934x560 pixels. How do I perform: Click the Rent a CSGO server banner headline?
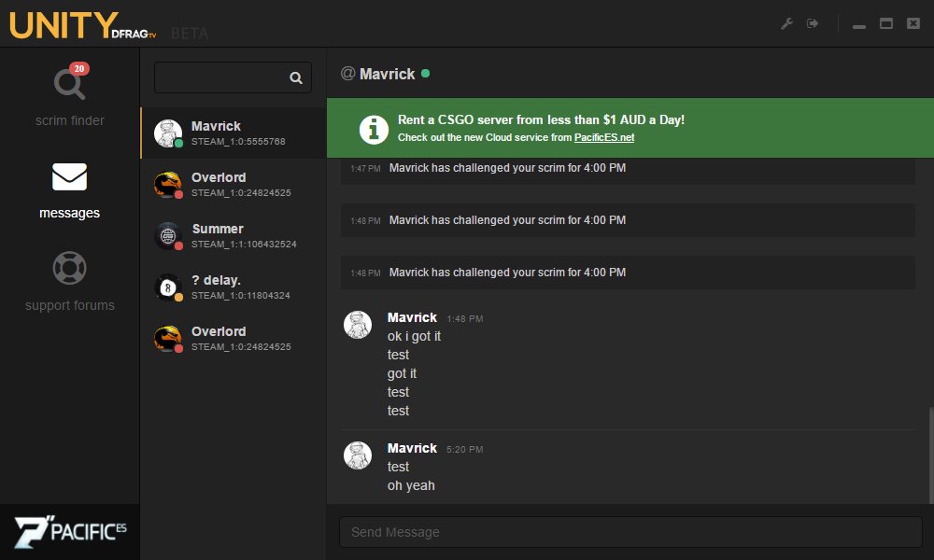[x=541, y=119]
